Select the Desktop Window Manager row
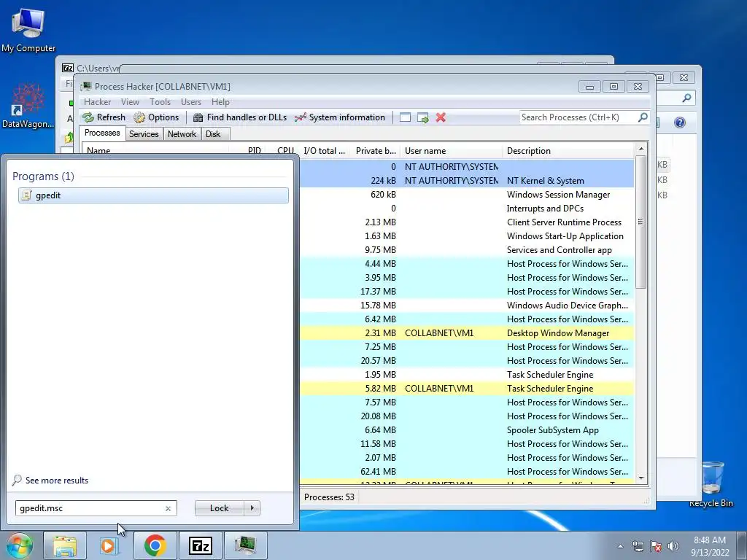 (467, 332)
